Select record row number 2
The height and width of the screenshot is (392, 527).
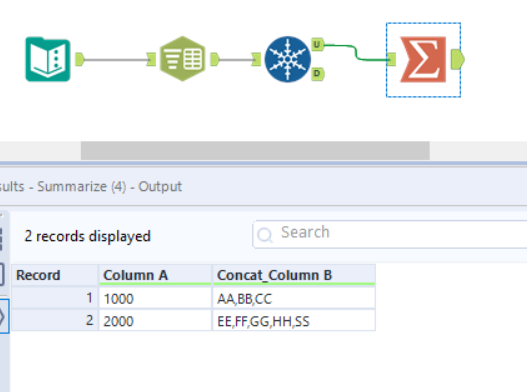55,320
